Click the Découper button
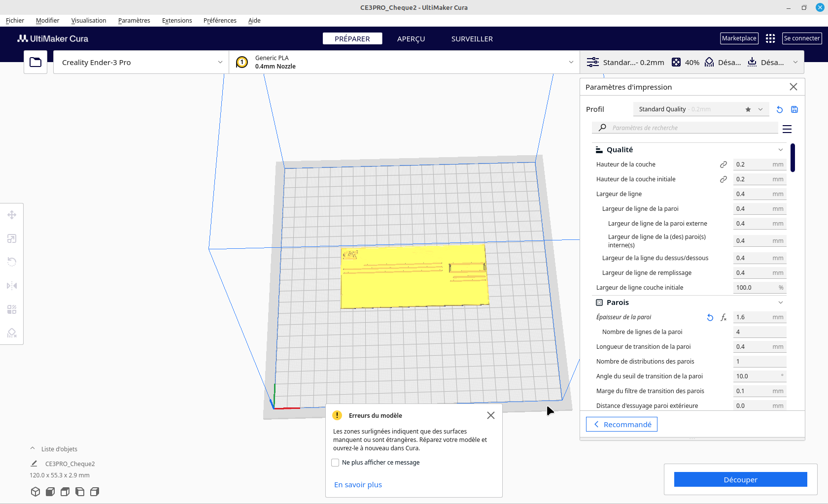 click(x=740, y=479)
